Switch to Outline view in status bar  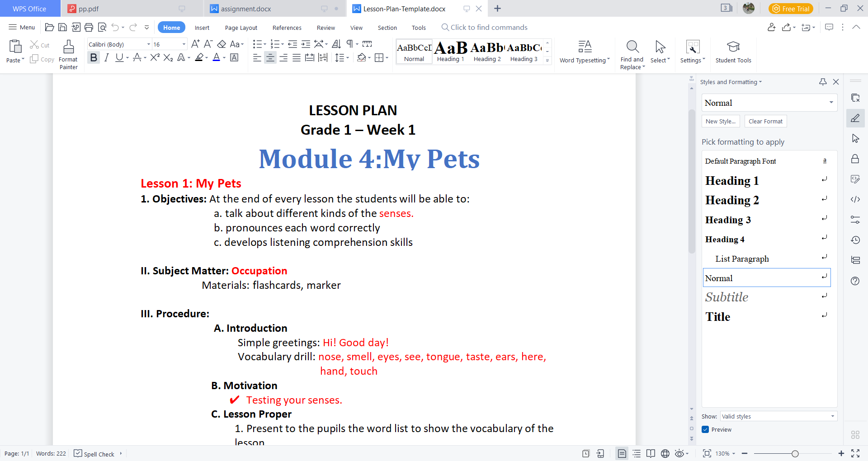click(x=637, y=453)
